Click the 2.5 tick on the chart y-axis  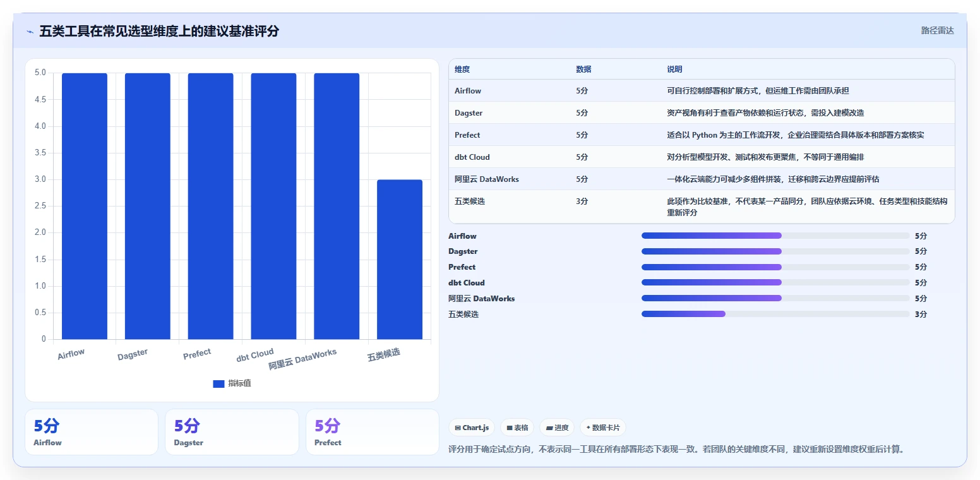[x=40, y=206]
